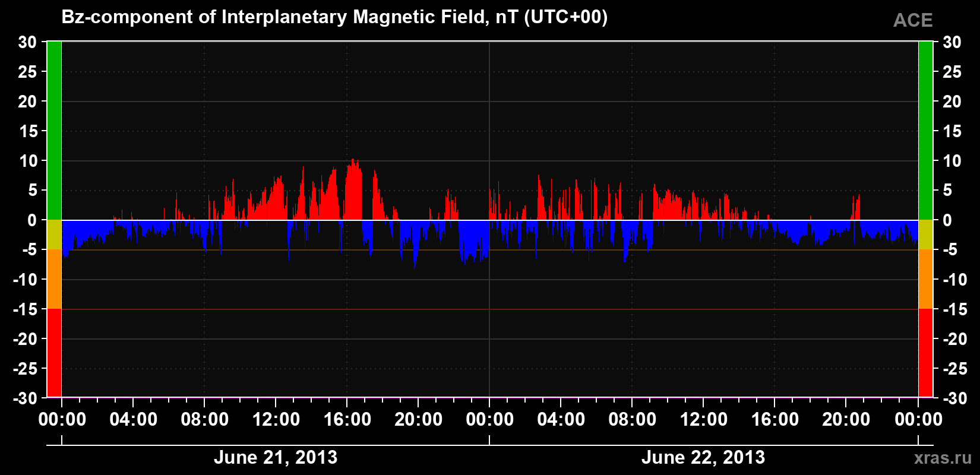Click the right-axis 20 value label
Viewport: 980px width, 475px height.
click(x=952, y=102)
